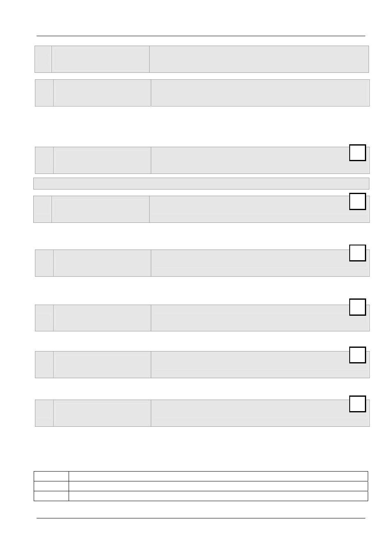Click the first row's narrow left cell in bottom table
Viewport: 392px width, 555px height.
(x=51, y=476)
